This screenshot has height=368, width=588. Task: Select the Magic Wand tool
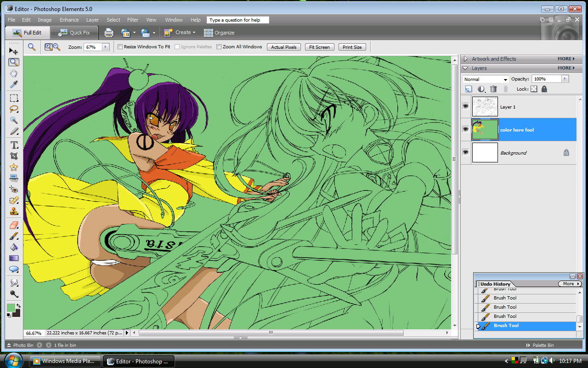(x=14, y=120)
